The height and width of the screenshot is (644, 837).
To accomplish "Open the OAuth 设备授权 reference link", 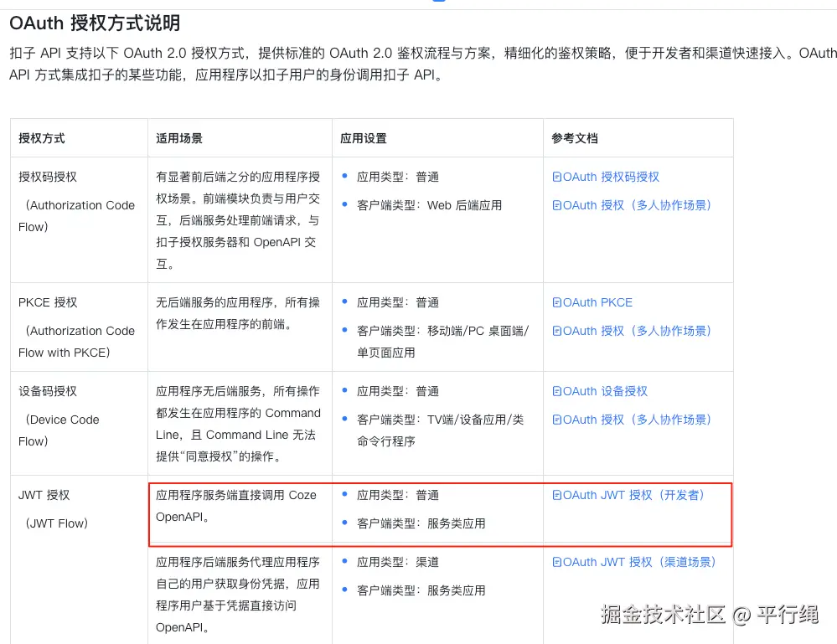I will (600, 391).
